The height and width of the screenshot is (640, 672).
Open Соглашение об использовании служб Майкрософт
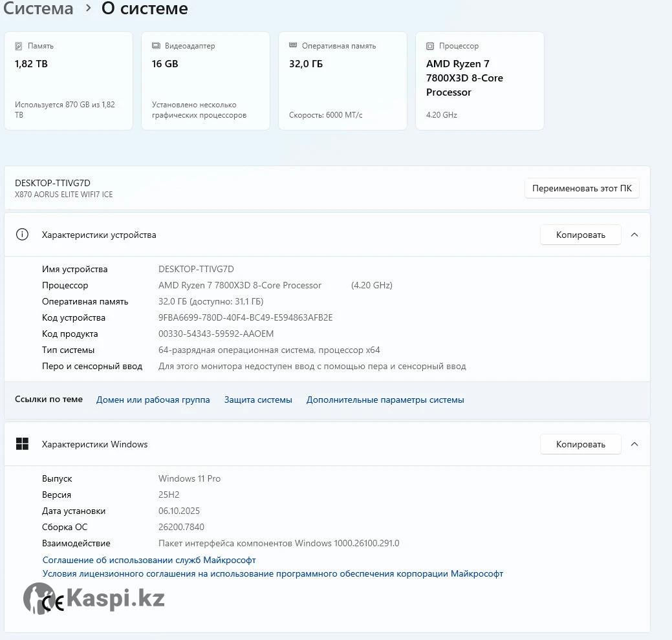tap(149, 560)
